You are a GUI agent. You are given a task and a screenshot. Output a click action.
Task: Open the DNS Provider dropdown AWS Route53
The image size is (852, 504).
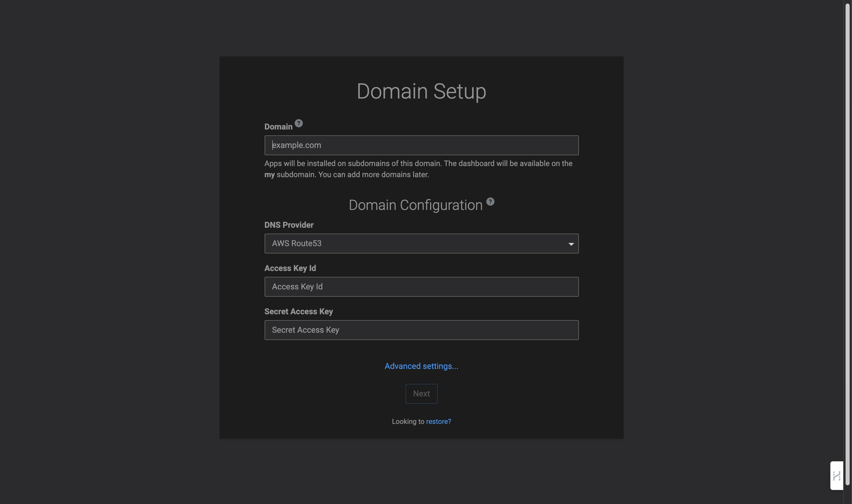pos(421,244)
